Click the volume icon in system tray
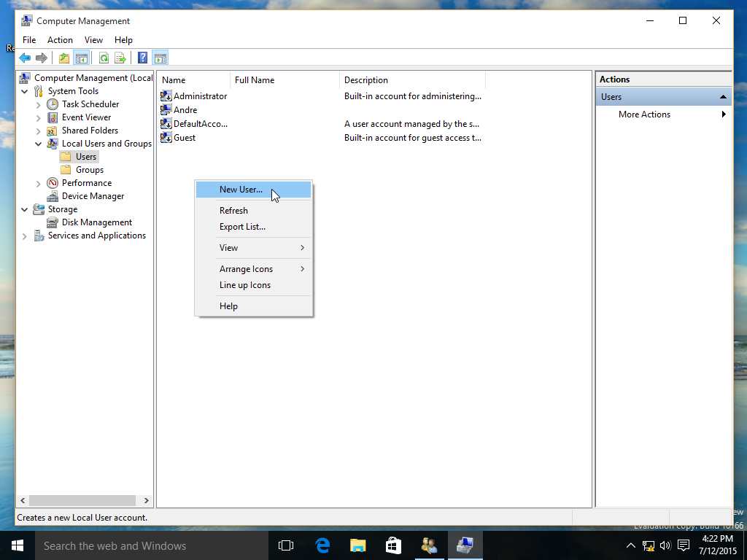Screen dimensions: 747x560 [x=665, y=545]
